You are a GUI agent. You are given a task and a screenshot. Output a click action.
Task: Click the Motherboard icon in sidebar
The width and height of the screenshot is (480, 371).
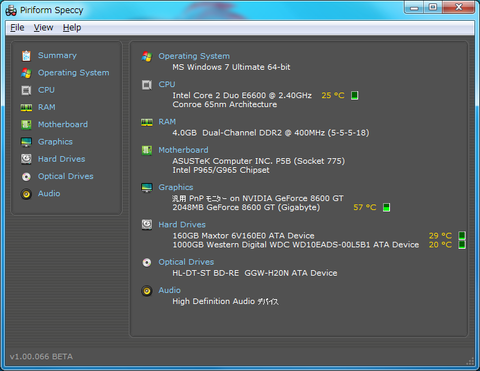26,125
